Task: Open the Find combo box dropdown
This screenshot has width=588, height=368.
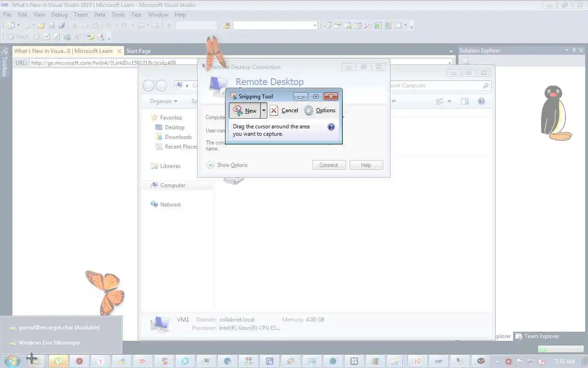Action: tap(315, 26)
